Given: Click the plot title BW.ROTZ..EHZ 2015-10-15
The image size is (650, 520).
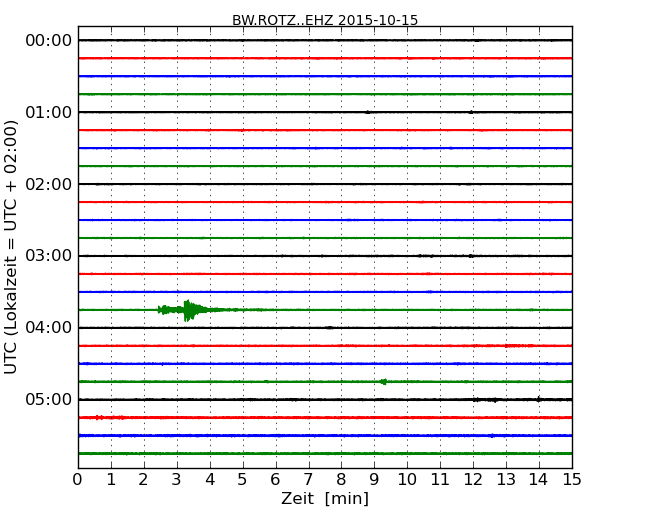Looking at the screenshot, I should 325,20.
